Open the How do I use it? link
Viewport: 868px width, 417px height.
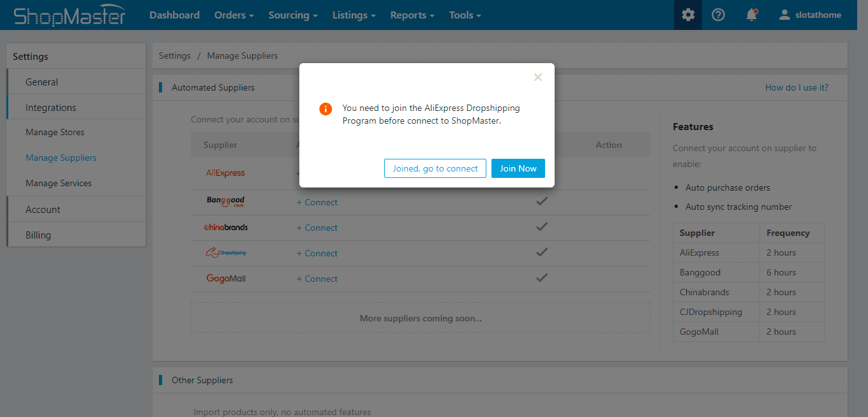[x=797, y=87]
